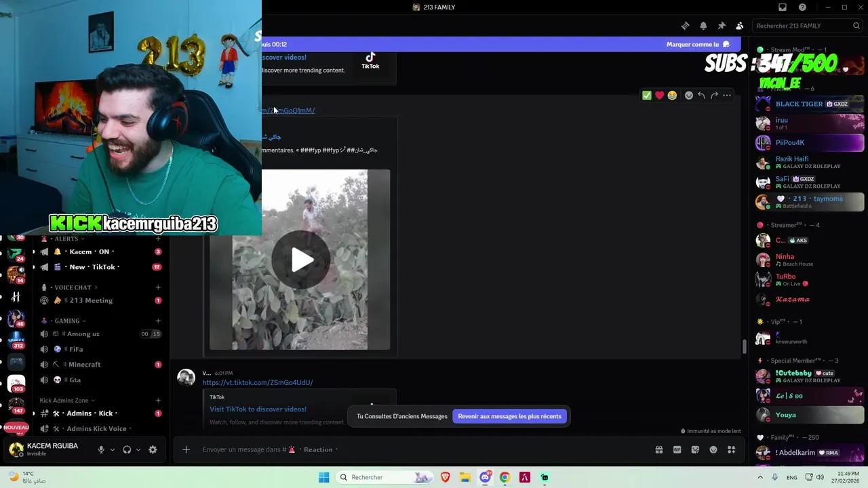This screenshot has height=488, width=868.
Task: Open the Admins Kick text channel
Action: (x=100, y=413)
